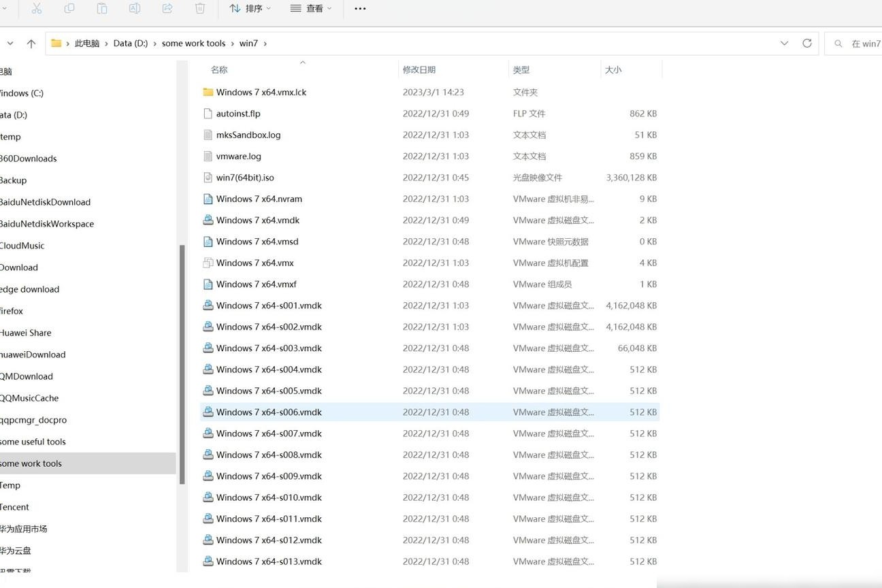Select file name Windows 7 x64-s013.vmdk
The image size is (882, 588).
[x=269, y=561]
